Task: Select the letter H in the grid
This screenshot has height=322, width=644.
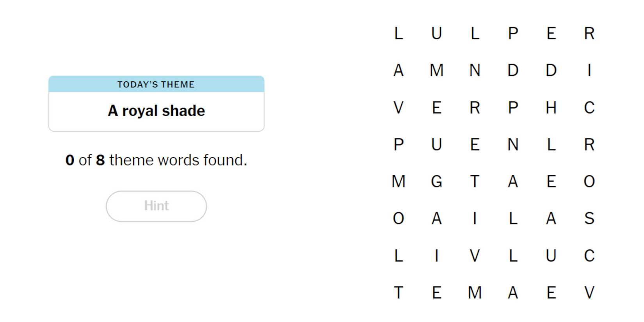Action: click(x=551, y=107)
